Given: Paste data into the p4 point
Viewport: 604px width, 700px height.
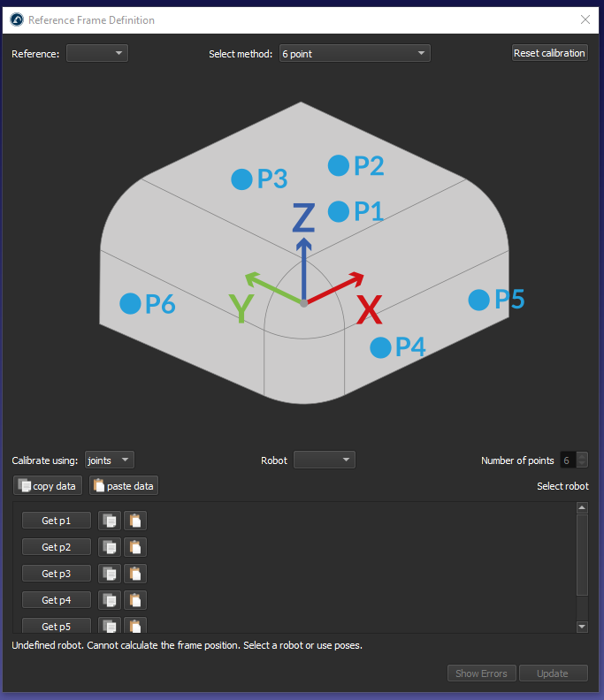Looking at the screenshot, I should pyautogui.click(x=135, y=600).
